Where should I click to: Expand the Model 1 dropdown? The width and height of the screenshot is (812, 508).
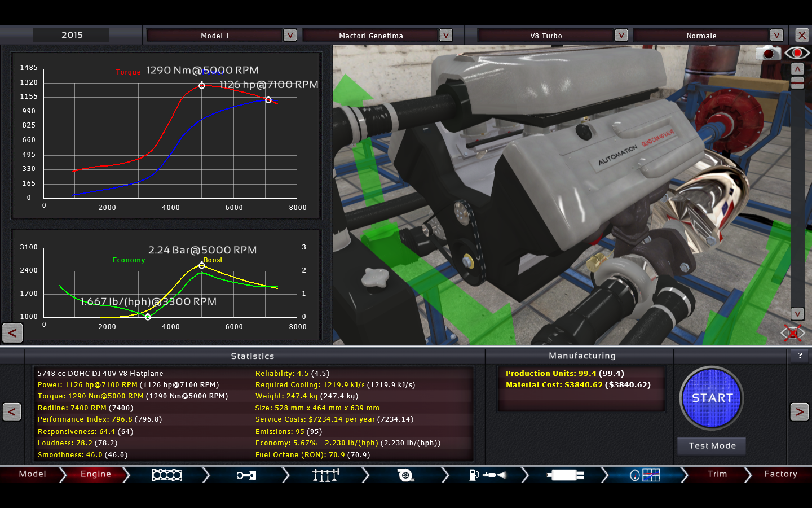290,35
